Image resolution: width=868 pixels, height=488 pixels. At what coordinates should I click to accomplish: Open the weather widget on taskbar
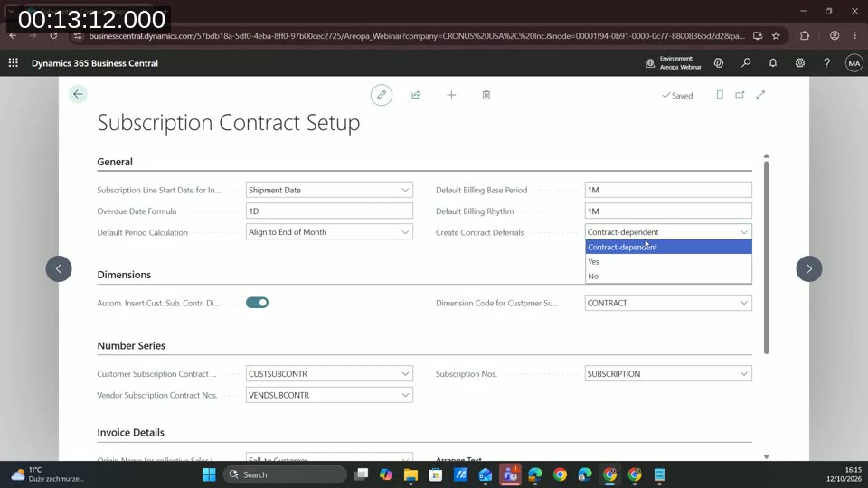pos(48,474)
